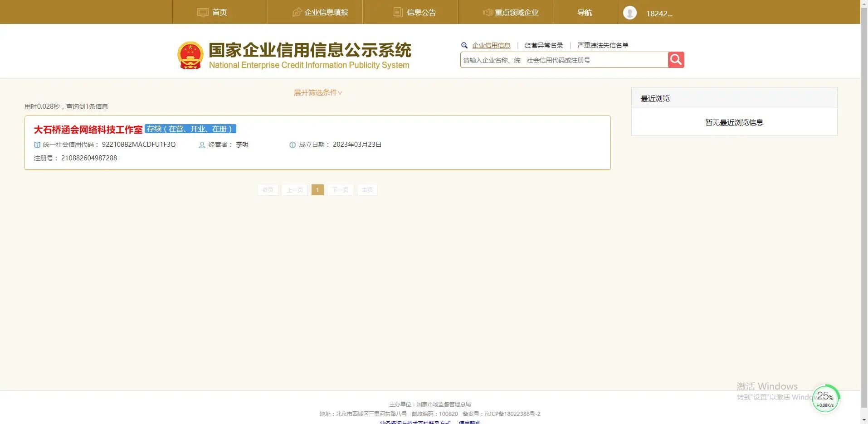Select the 严重违法失信名单 search tab

[603, 45]
